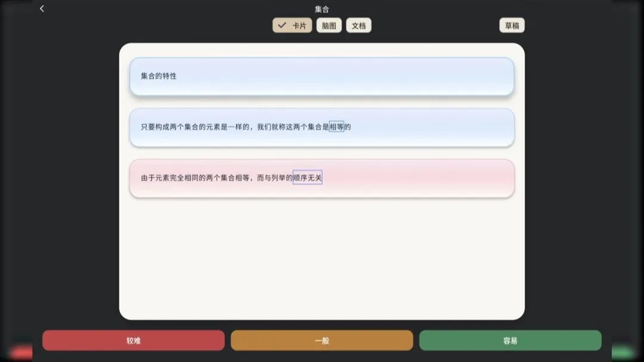The width and height of the screenshot is (644, 362).
Task: Click the 由于元素完全相同 pink card
Action: click(322, 178)
